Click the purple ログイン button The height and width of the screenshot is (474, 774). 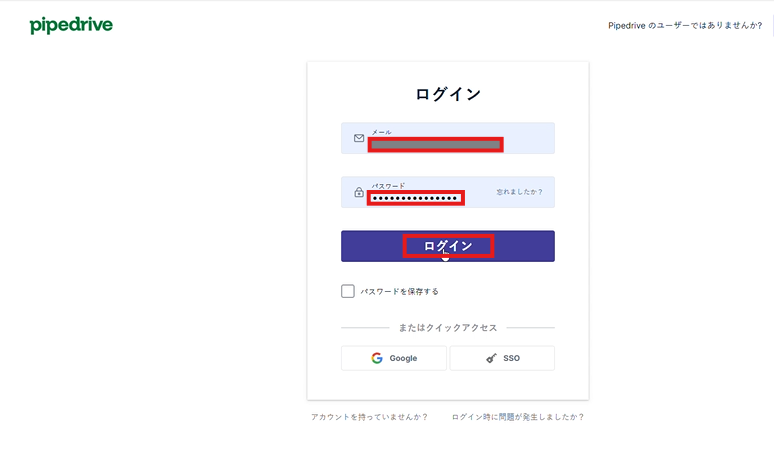point(448,246)
